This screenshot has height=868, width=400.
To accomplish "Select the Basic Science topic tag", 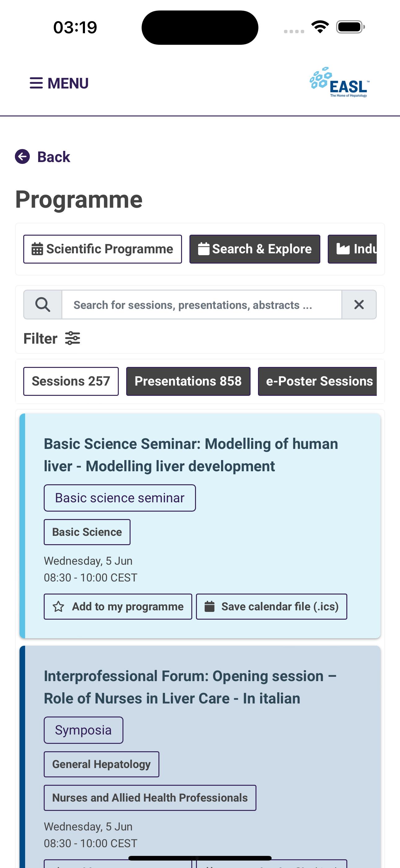I will tap(87, 532).
